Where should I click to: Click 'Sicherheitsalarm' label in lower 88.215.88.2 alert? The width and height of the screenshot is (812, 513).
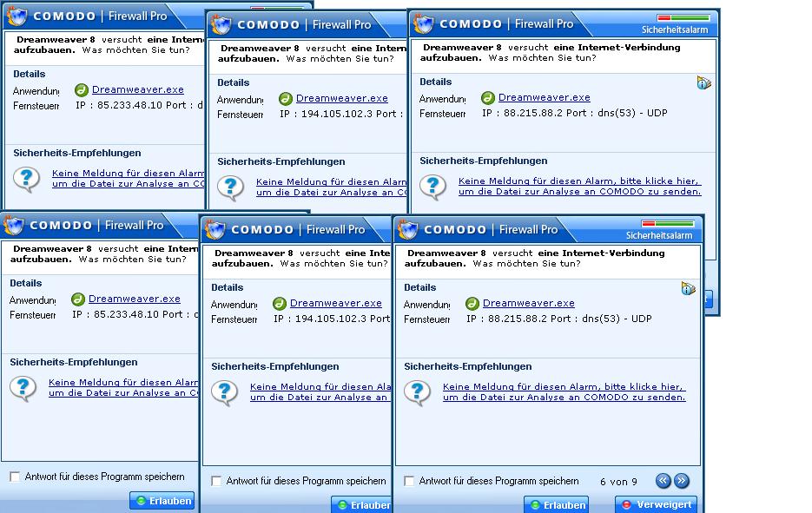coord(659,235)
